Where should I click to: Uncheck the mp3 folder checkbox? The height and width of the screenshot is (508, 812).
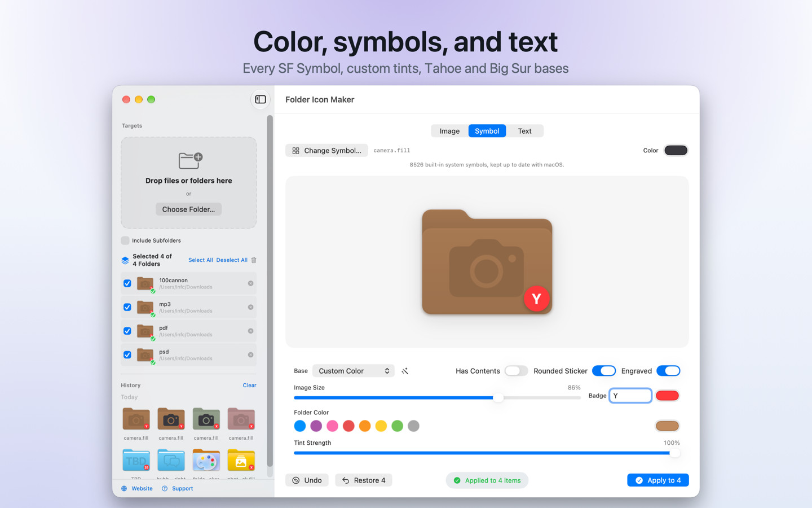point(127,307)
